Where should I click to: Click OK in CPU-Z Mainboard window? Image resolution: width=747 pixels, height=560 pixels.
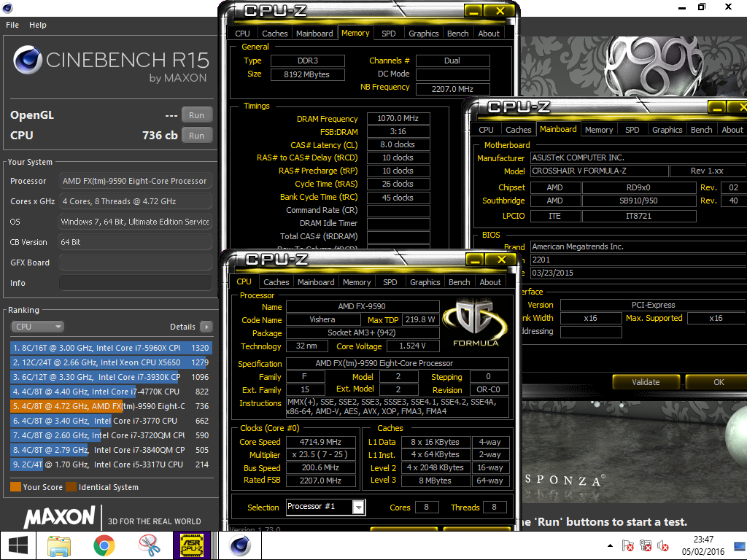(719, 382)
